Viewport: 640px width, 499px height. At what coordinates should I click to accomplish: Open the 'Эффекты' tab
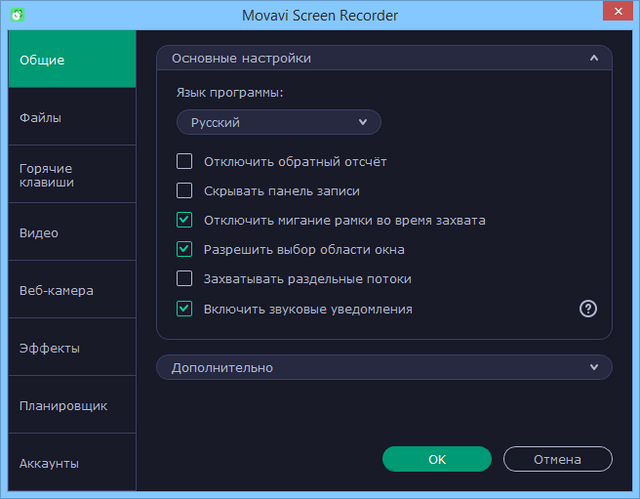72,348
